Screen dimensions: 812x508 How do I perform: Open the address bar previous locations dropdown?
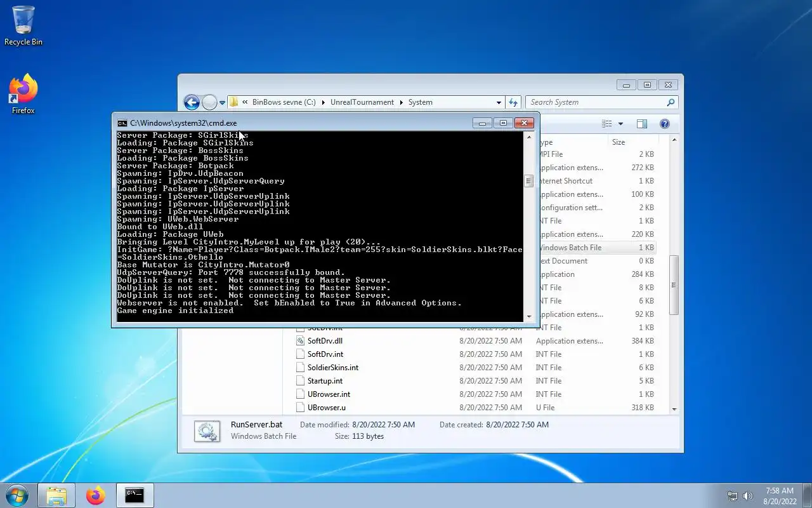pyautogui.click(x=499, y=102)
